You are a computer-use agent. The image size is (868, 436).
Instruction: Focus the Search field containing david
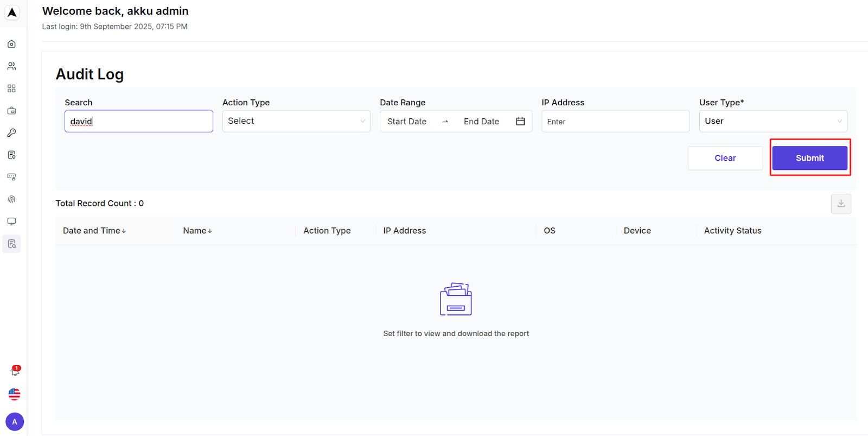click(139, 121)
